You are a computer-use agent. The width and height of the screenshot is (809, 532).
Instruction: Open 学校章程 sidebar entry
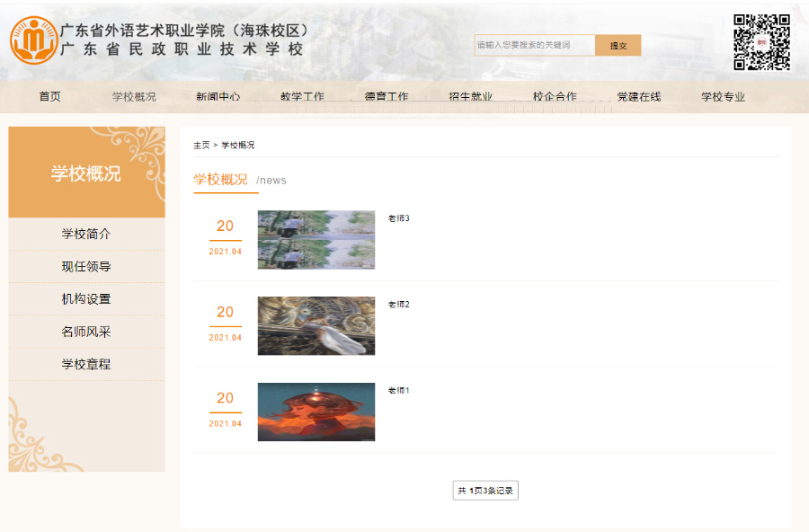[86, 364]
